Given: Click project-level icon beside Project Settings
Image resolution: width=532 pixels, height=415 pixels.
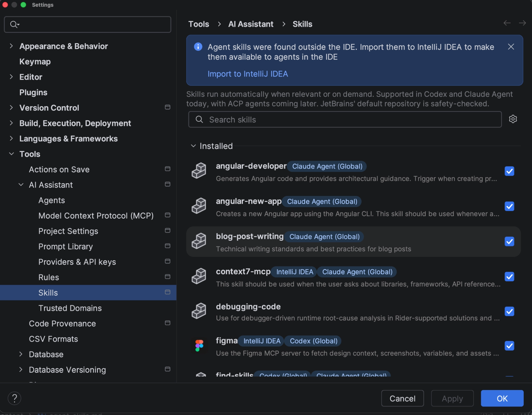Looking at the screenshot, I should [x=167, y=230].
